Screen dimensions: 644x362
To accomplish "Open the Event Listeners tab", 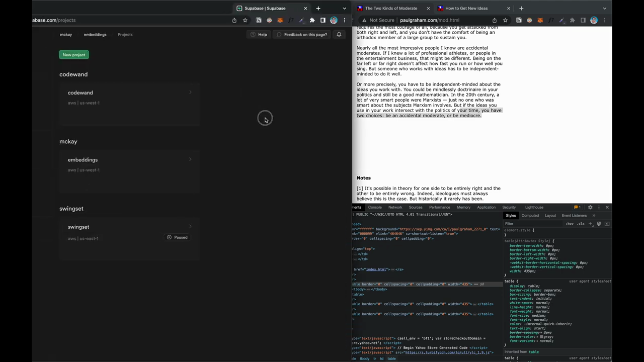I will point(574,216).
